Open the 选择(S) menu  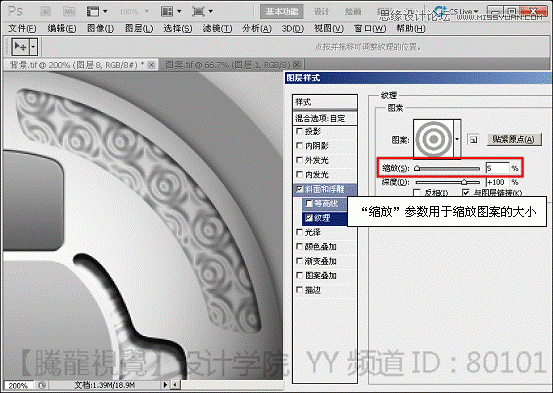click(x=177, y=28)
